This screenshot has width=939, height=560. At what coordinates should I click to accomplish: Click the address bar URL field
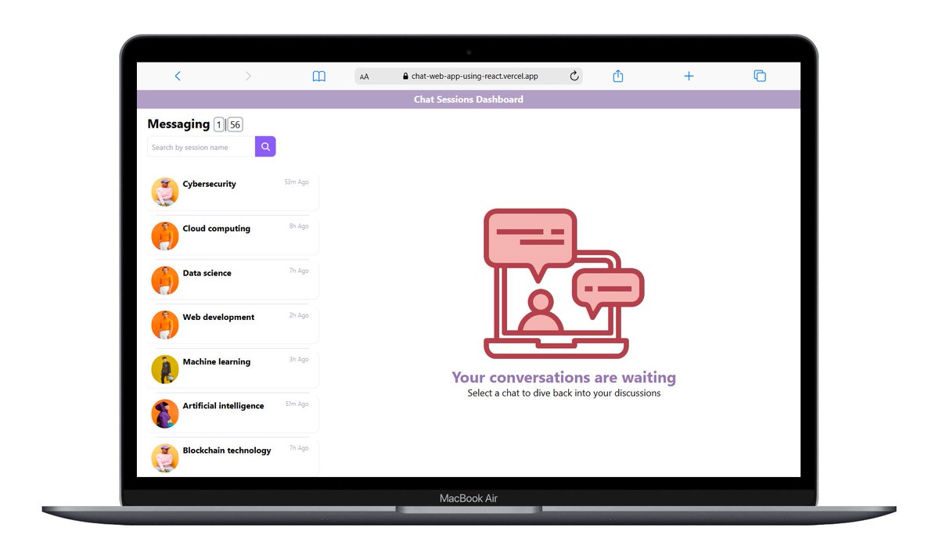(x=469, y=76)
